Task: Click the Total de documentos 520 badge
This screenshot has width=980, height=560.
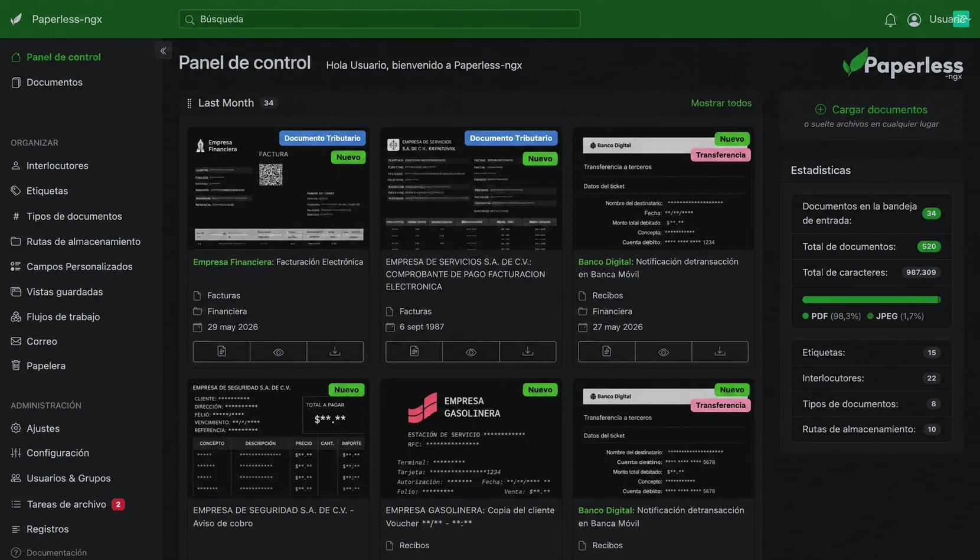Action: pos(929,246)
